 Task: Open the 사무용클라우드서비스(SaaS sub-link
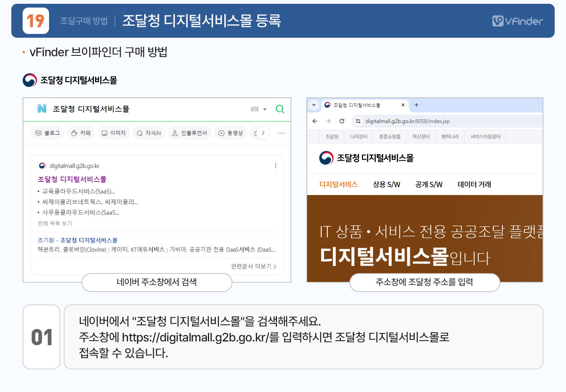click(80, 212)
